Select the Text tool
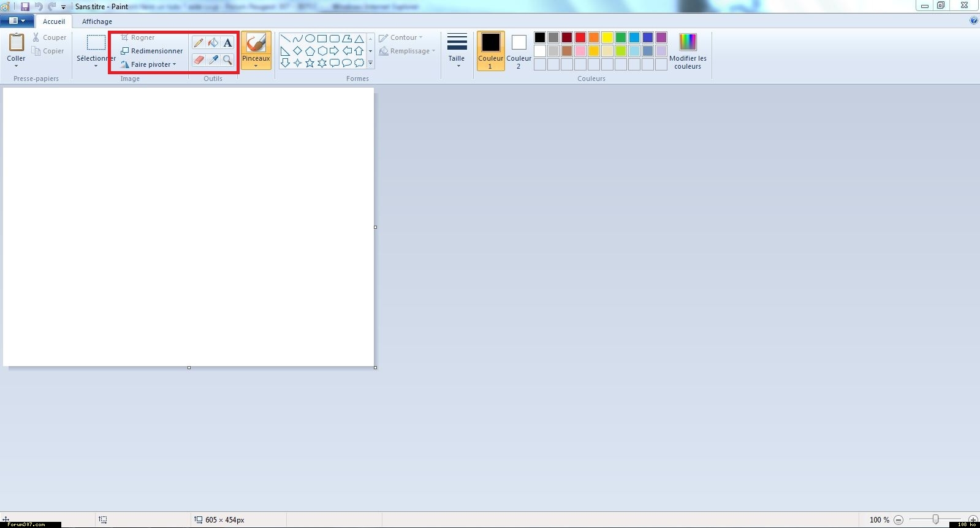The width and height of the screenshot is (980, 528). [x=228, y=43]
